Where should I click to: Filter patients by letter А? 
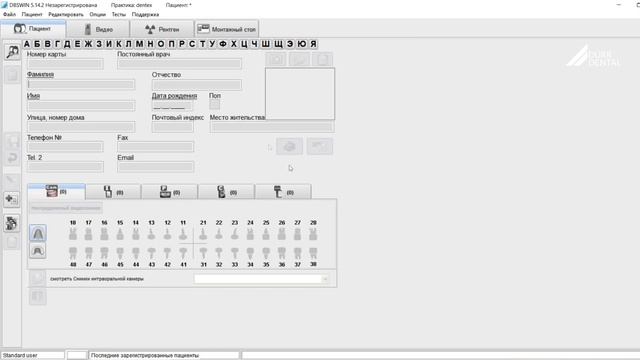(x=27, y=44)
